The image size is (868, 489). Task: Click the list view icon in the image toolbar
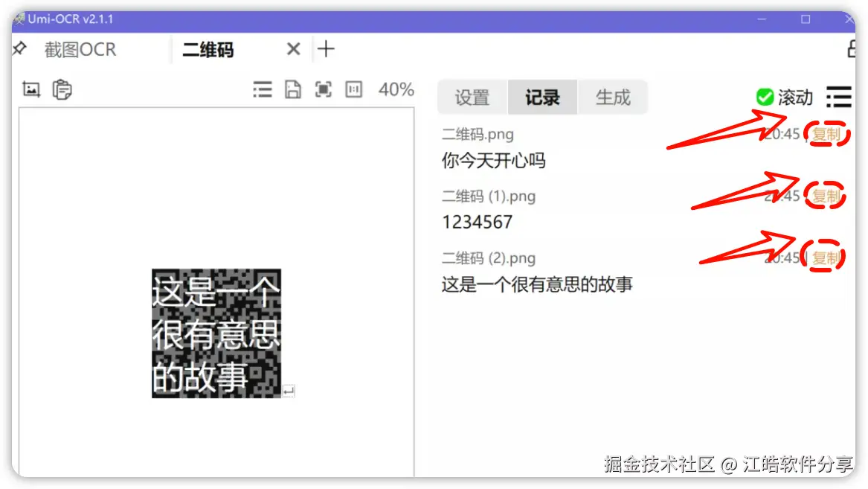point(263,89)
